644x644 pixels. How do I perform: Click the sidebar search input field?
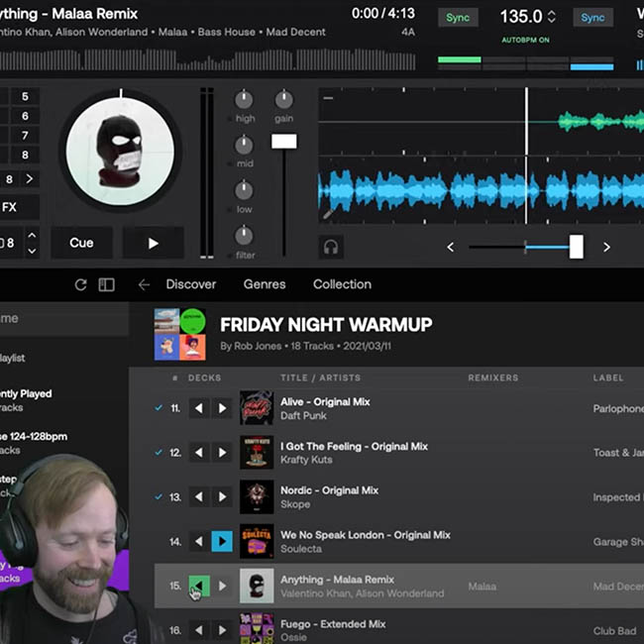click(64, 318)
